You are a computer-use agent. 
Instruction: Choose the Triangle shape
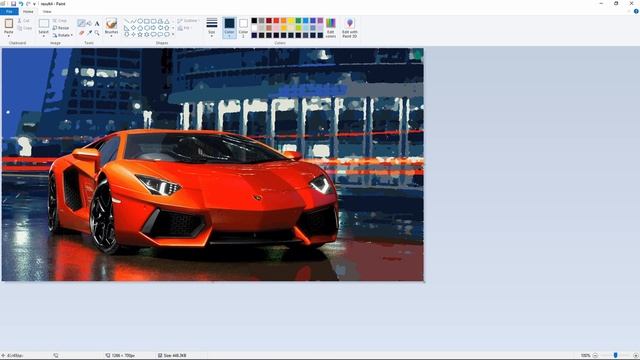[167, 21]
